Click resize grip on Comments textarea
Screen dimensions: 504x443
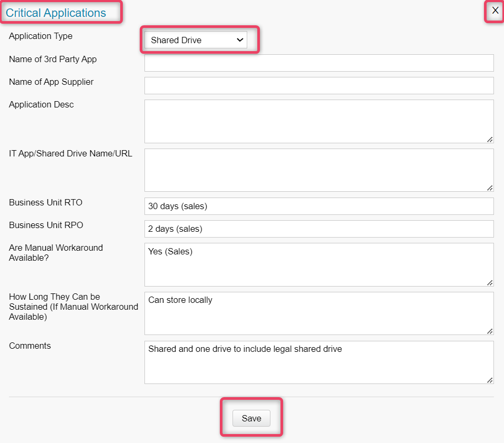coord(490,380)
